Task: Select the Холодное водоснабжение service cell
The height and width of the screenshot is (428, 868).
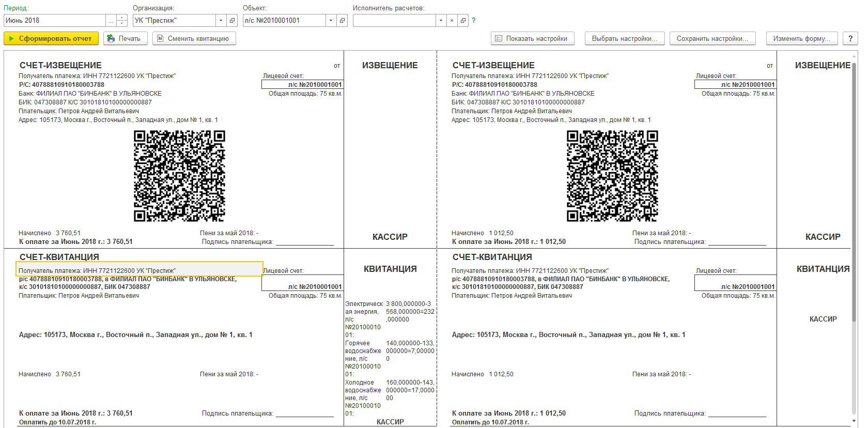Action: click(364, 398)
